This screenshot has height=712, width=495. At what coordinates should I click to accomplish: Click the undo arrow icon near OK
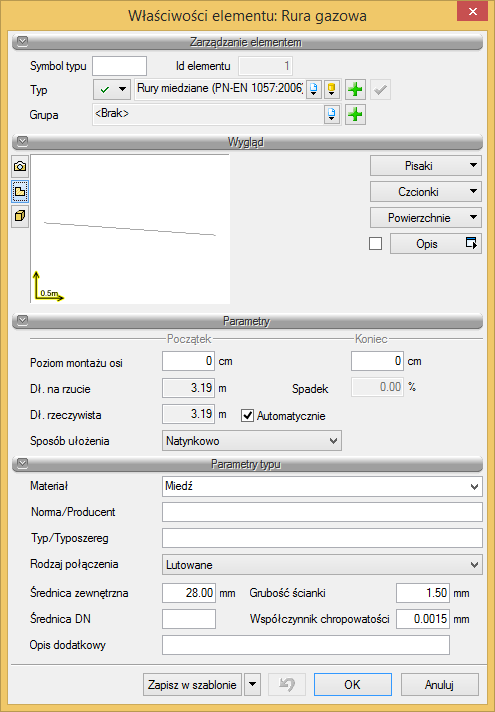tap(287, 684)
